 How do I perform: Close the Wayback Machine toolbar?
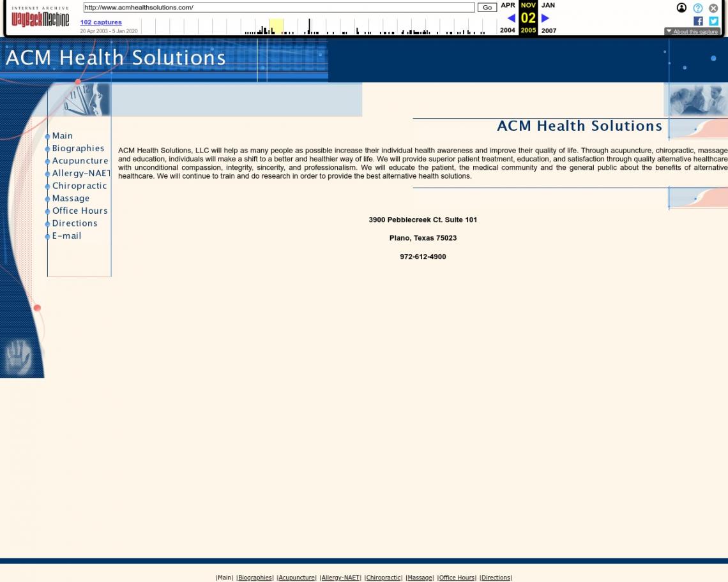(x=713, y=8)
